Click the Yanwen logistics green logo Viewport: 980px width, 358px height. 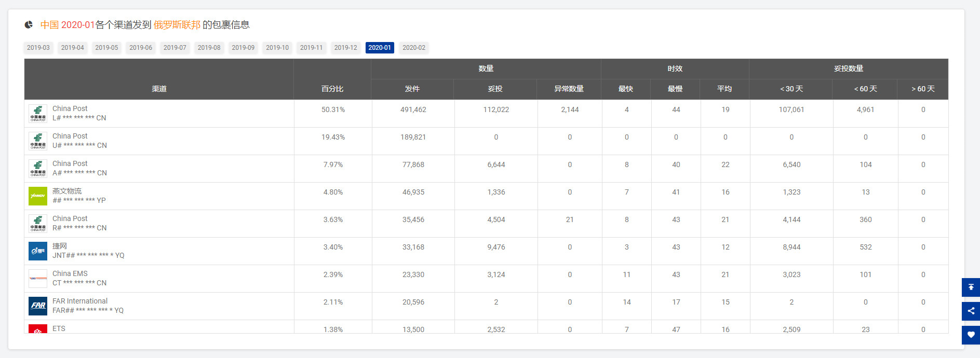(38, 196)
